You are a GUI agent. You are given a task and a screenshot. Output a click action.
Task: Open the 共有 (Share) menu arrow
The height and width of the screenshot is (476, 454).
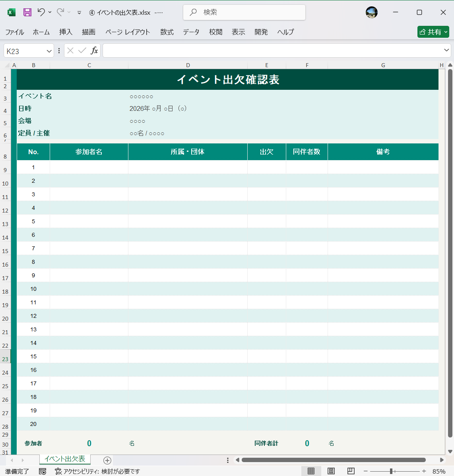click(446, 32)
